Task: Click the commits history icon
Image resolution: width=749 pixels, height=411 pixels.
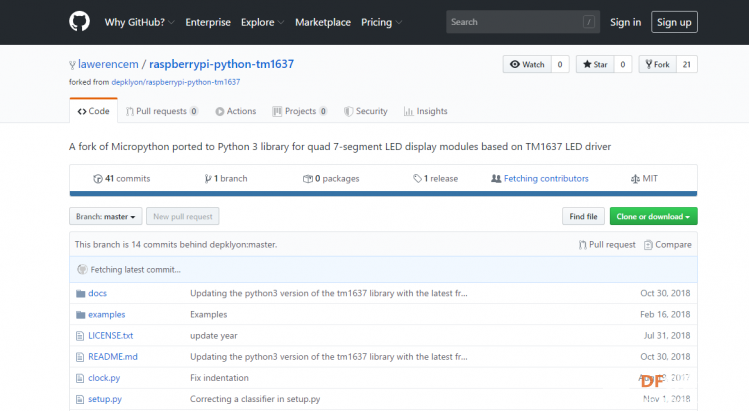Action: [97, 179]
